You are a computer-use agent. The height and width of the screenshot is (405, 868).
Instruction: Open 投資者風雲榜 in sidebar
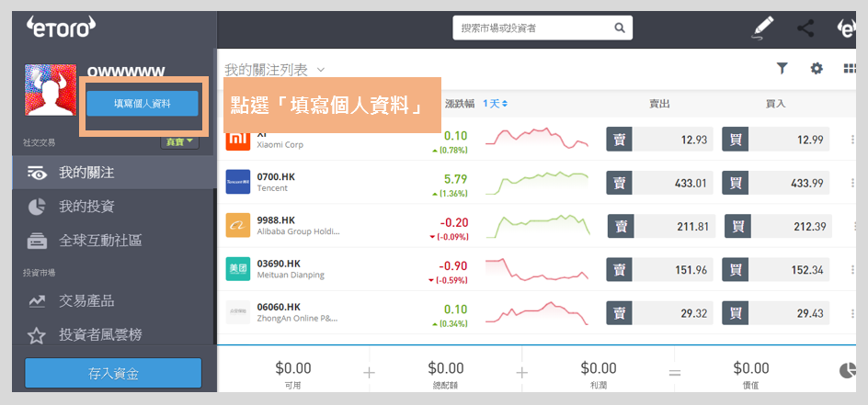[x=113, y=334]
